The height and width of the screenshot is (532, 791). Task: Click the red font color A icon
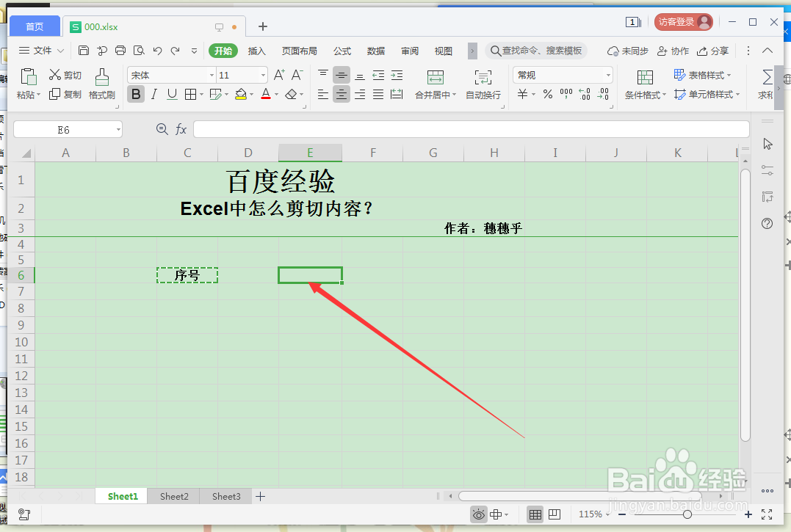(266, 94)
